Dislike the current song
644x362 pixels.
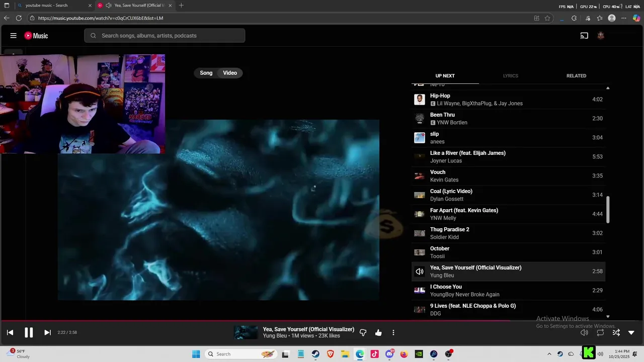click(363, 332)
